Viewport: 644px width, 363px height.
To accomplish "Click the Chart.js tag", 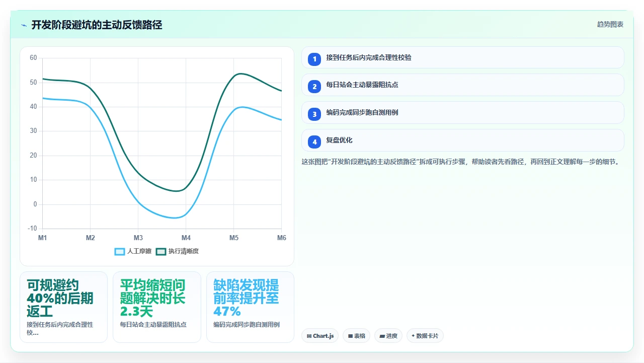I will (x=320, y=336).
